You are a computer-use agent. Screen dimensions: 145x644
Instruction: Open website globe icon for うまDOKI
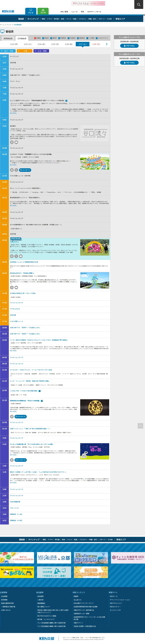pos(12,256)
